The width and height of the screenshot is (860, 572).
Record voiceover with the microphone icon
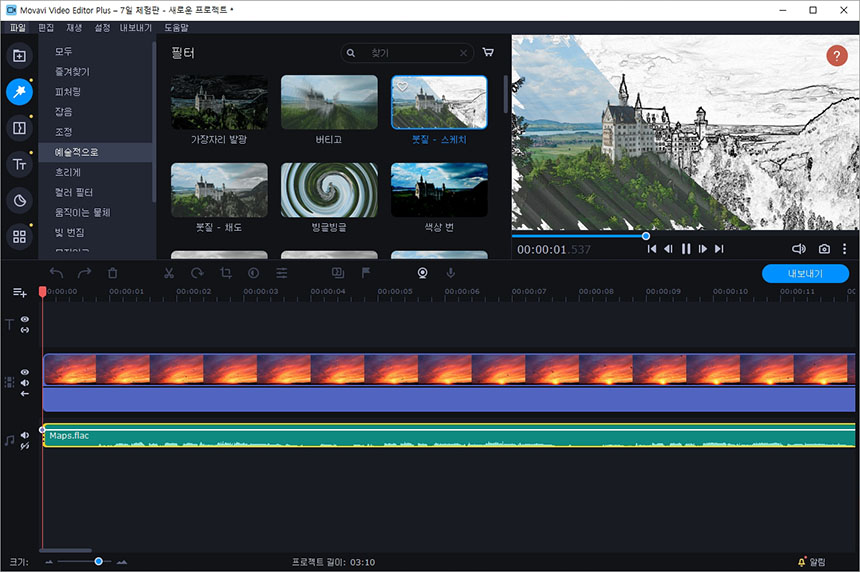450,273
